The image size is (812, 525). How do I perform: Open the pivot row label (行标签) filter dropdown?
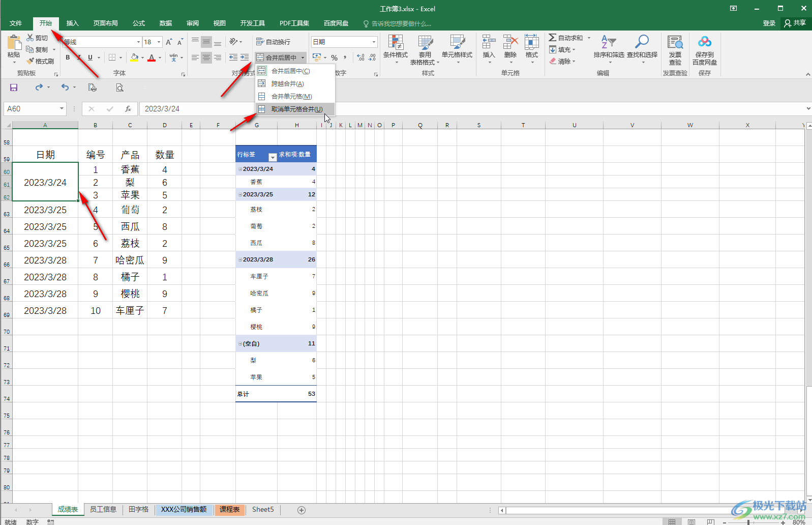point(273,157)
